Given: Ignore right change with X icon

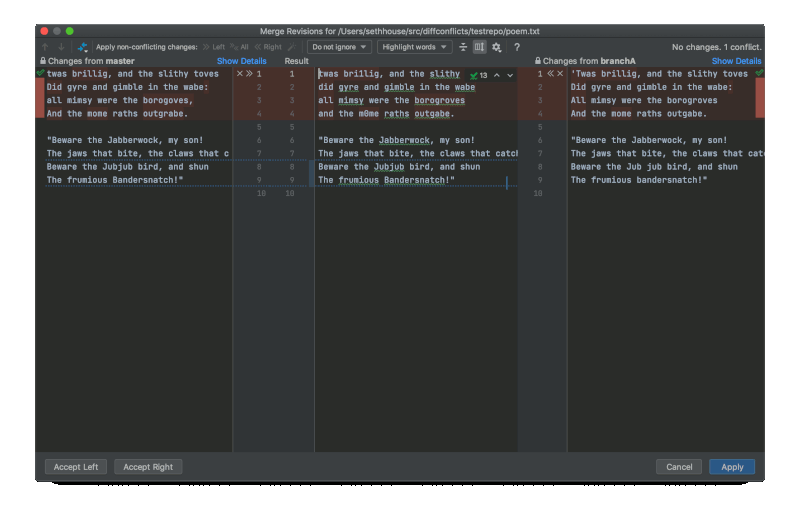Looking at the screenshot, I should pyautogui.click(x=560, y=73).
